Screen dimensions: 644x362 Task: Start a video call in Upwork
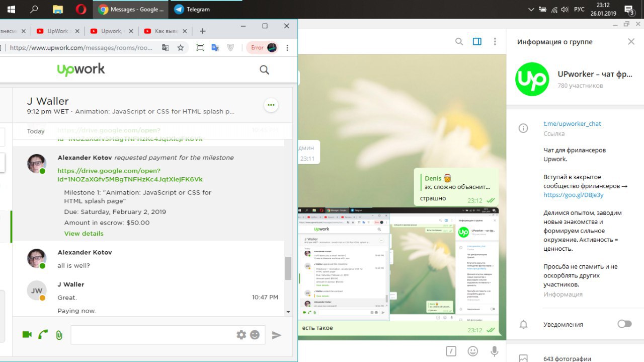[x=27, y=334]
